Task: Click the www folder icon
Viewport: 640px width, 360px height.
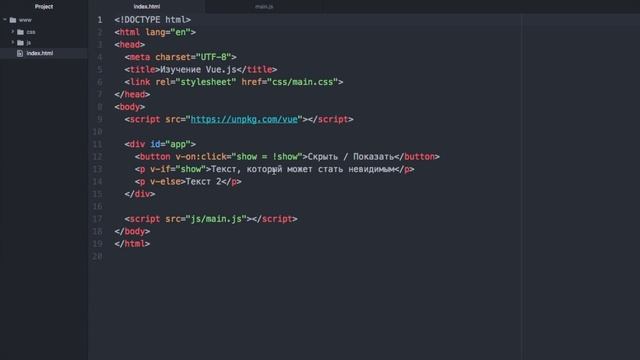Action: tap(13, 20)
